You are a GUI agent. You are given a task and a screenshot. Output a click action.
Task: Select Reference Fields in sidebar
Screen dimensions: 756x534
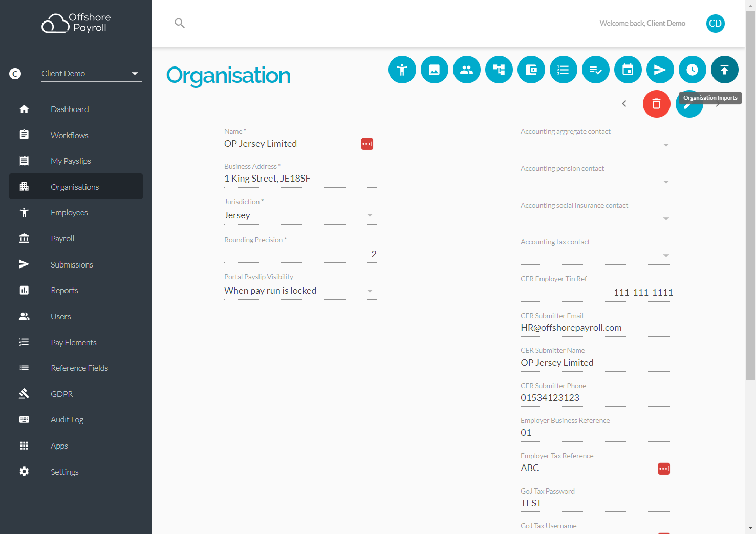pyautogui.click(x=76, y=368)
